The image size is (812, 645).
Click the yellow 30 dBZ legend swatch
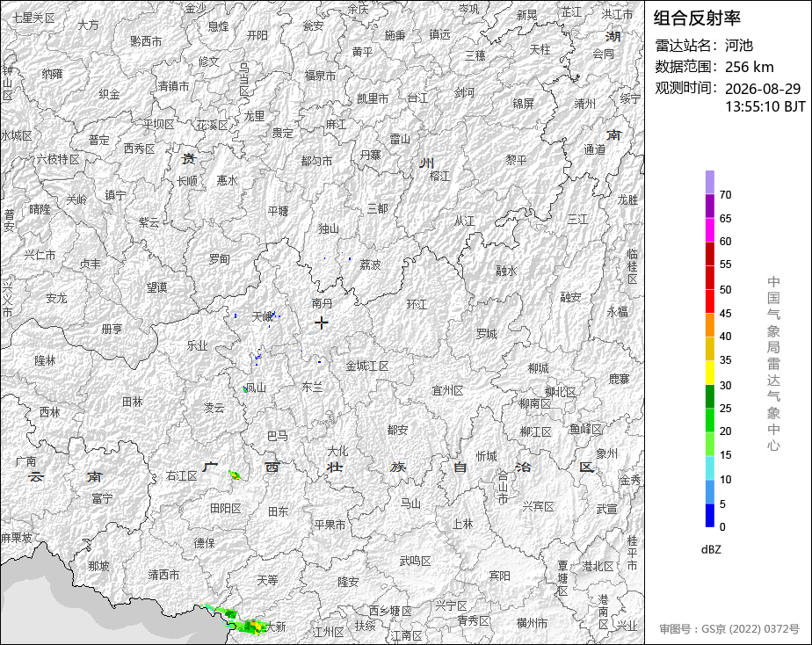(710, 373)
